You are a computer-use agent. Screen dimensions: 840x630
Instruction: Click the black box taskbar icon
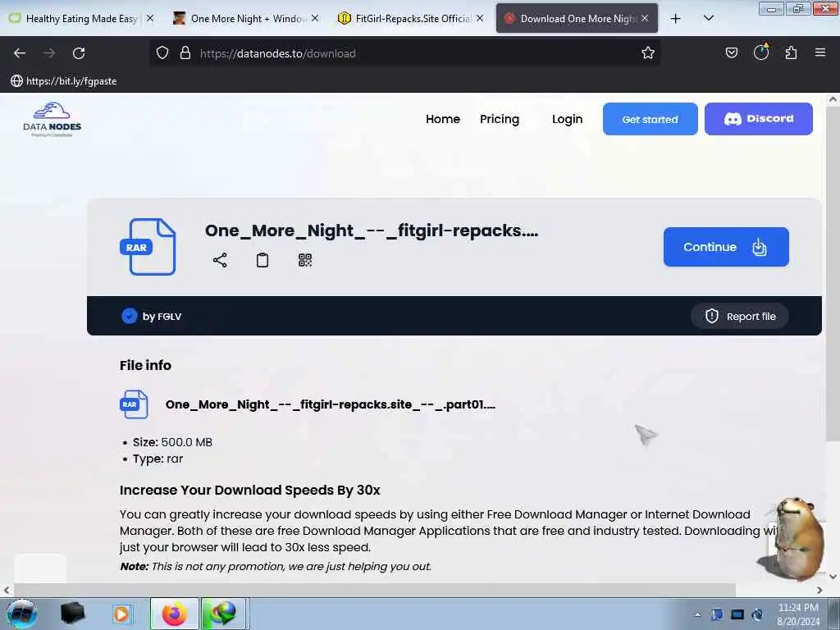point(72,614)
